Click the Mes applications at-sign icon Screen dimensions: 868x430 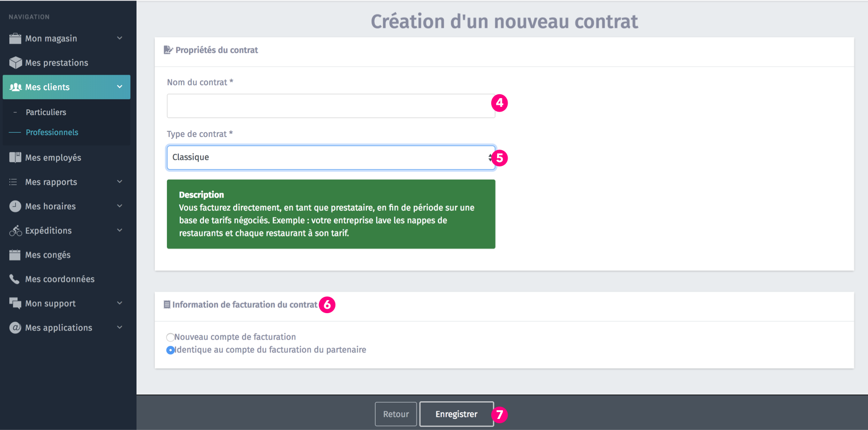tap(15, 328)
